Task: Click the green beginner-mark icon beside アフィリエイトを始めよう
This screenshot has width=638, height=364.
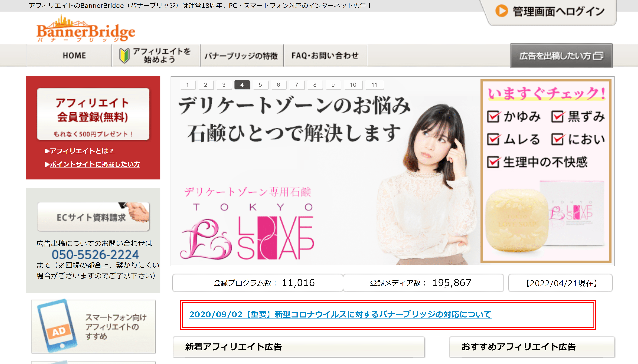Action: pos(125,55)
